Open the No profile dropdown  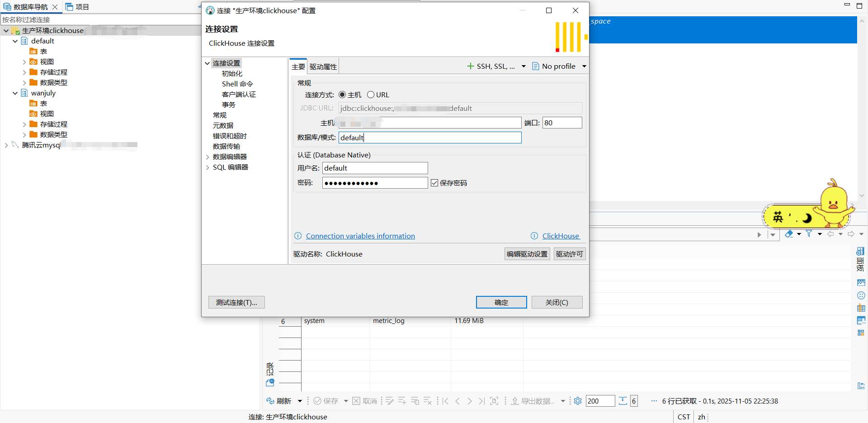click(559, 66)
